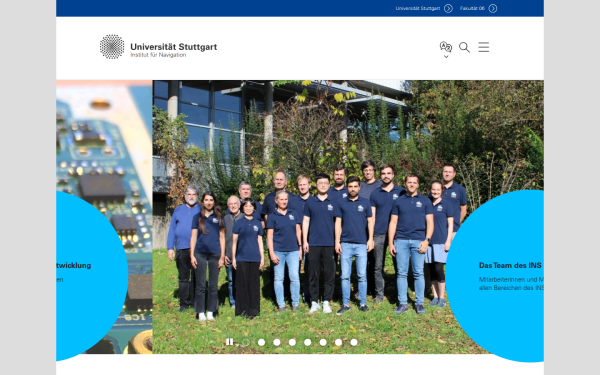
Task: Expand the chevron below the language icon
Action: 446,57
